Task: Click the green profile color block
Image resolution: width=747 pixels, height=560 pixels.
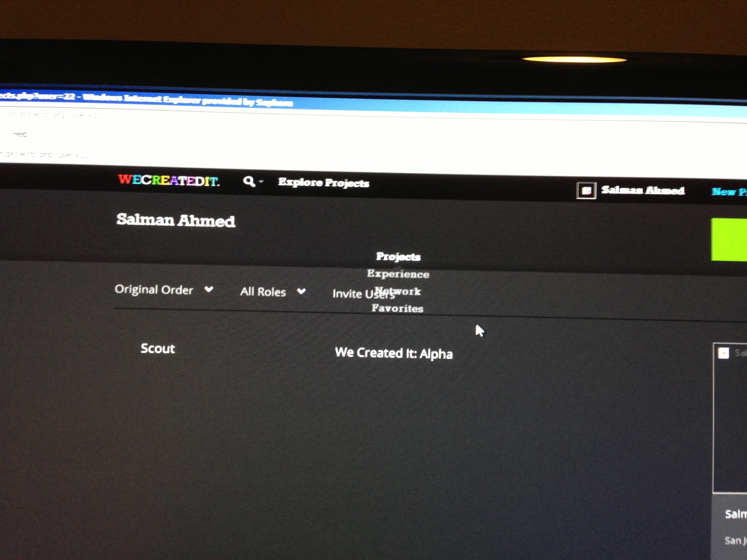Action: 729,240
